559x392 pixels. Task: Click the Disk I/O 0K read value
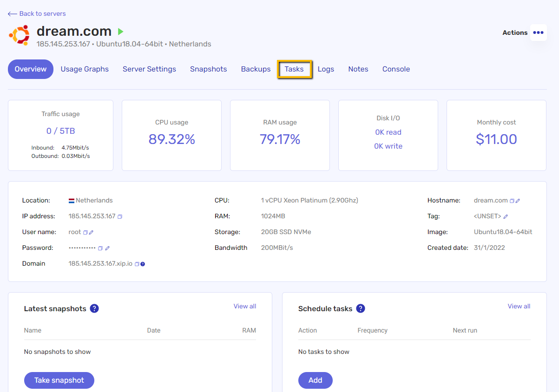pos(388,132)
